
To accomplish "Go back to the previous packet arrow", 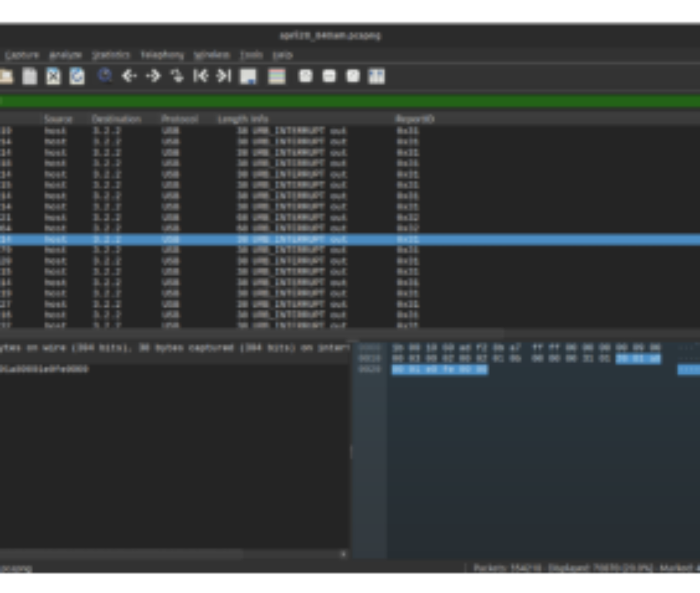I will 129,76.
